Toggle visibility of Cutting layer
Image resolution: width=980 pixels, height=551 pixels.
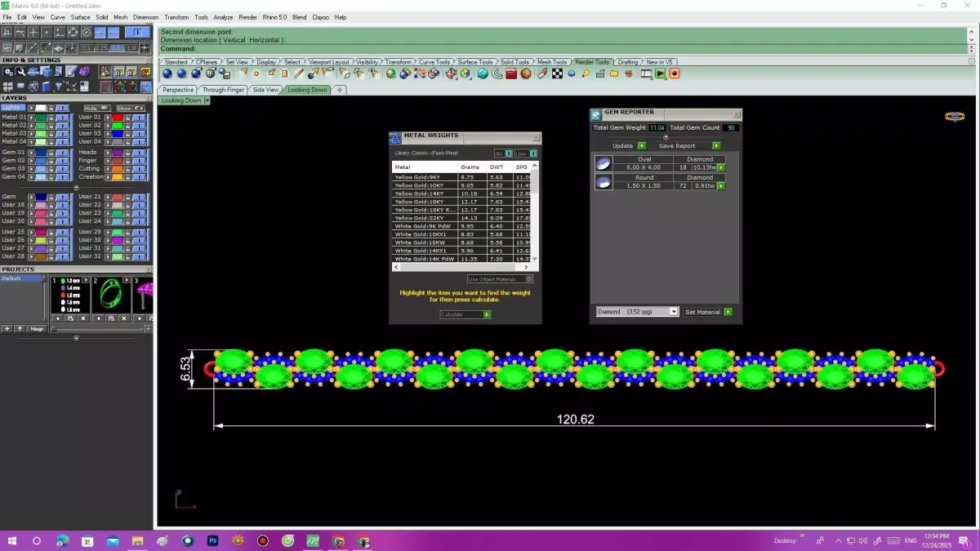pyautogui.click(x=140, y=169)
